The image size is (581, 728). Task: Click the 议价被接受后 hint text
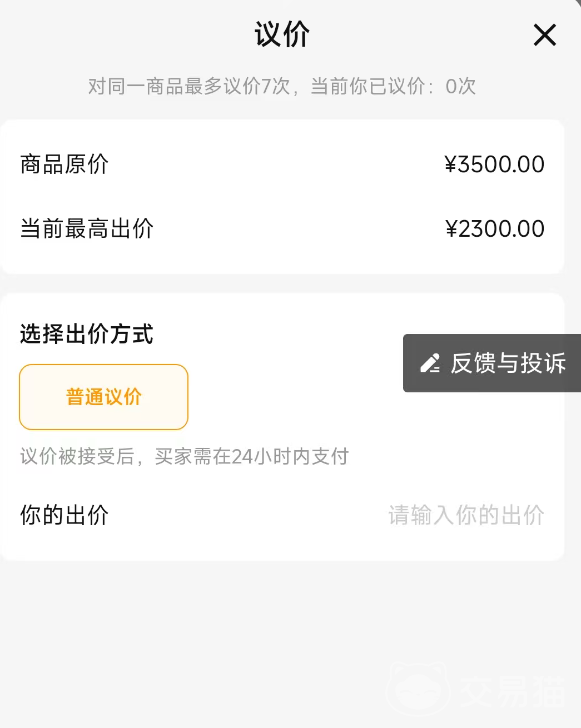(77, 457)
